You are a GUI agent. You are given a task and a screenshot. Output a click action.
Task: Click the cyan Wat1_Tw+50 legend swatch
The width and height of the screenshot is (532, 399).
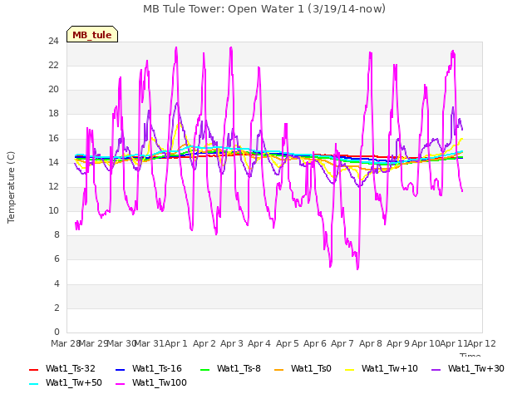click(x=34, y=384)
